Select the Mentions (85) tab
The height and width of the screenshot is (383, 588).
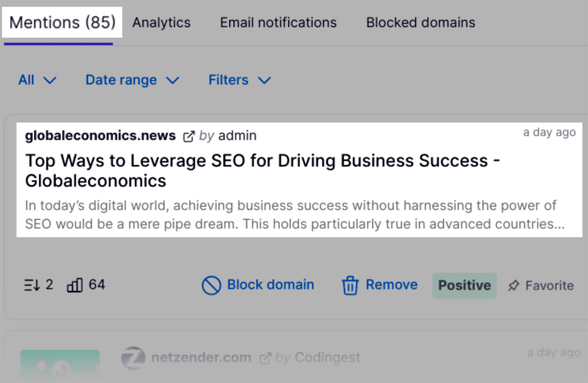62,22
